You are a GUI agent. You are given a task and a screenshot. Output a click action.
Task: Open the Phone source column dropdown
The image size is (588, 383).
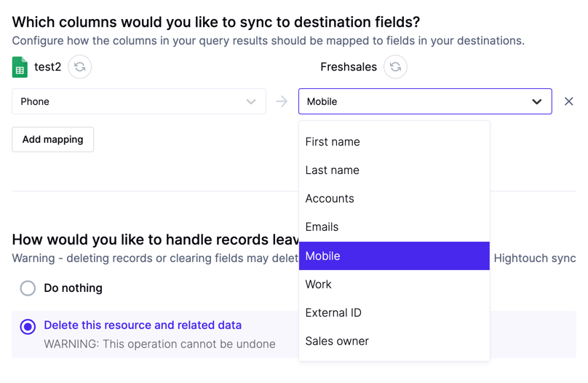[139, 101]
